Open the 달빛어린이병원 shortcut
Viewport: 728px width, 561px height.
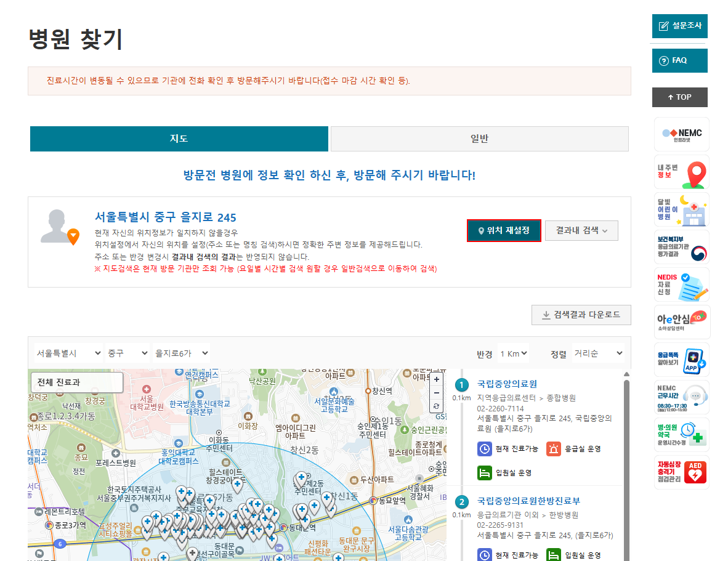point(682,210)
